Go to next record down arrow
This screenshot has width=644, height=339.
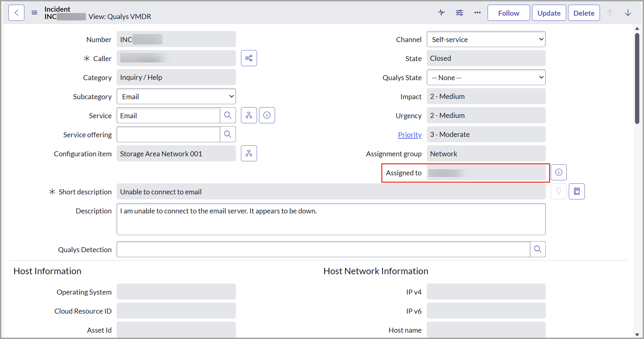tap(628, 13)
